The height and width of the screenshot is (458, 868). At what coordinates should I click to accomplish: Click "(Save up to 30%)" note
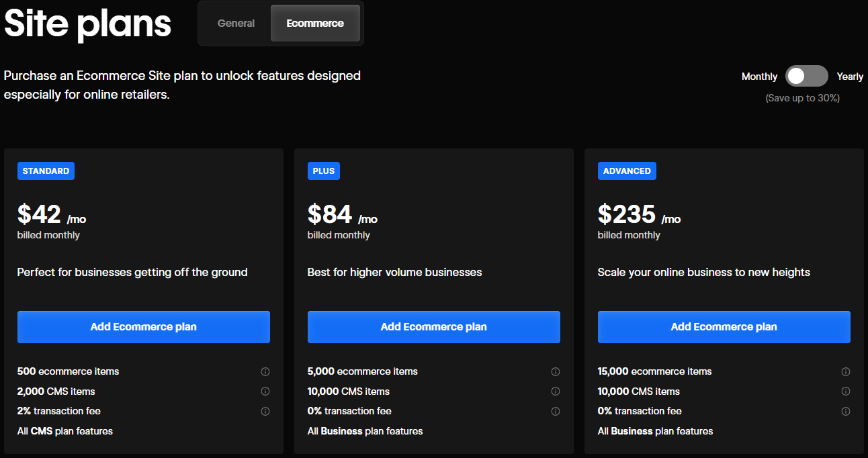[802, 98]
